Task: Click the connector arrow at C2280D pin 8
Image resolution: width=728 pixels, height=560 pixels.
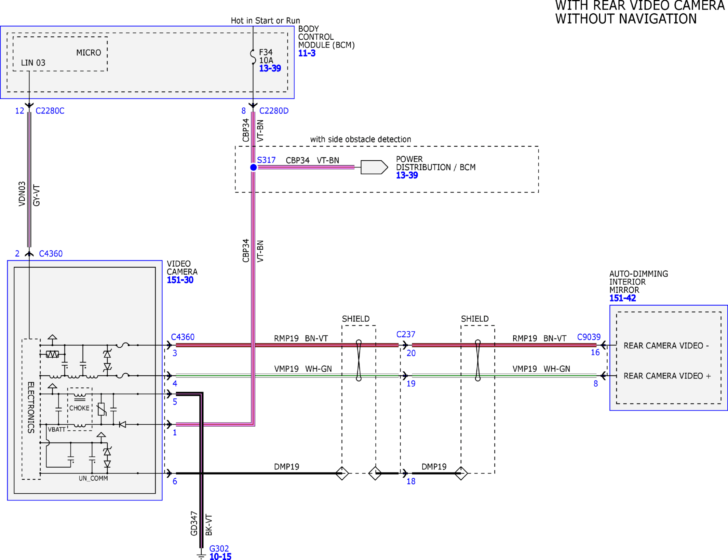Action: coord(253,105)
